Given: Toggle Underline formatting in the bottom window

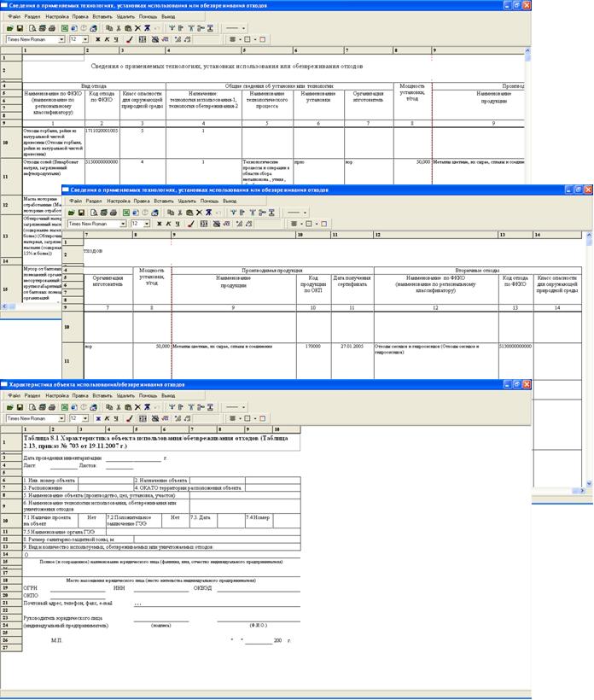Looking at the screenshot, I should coord(116,420).
